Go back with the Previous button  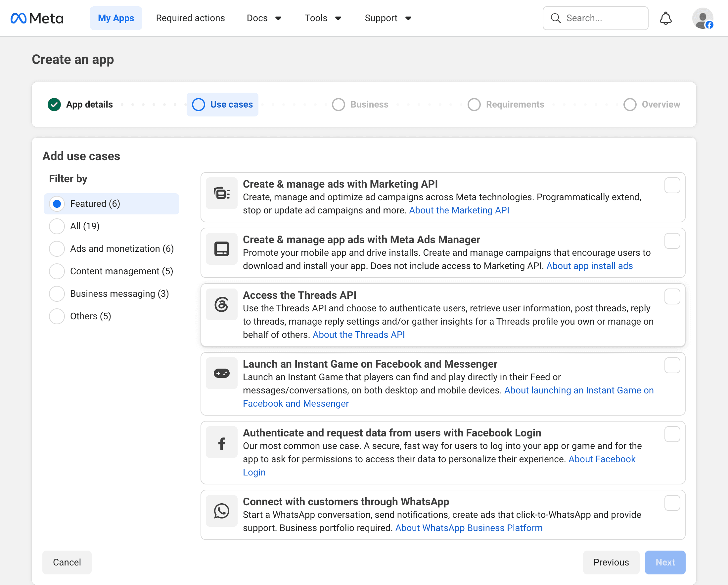click(611, 562)
